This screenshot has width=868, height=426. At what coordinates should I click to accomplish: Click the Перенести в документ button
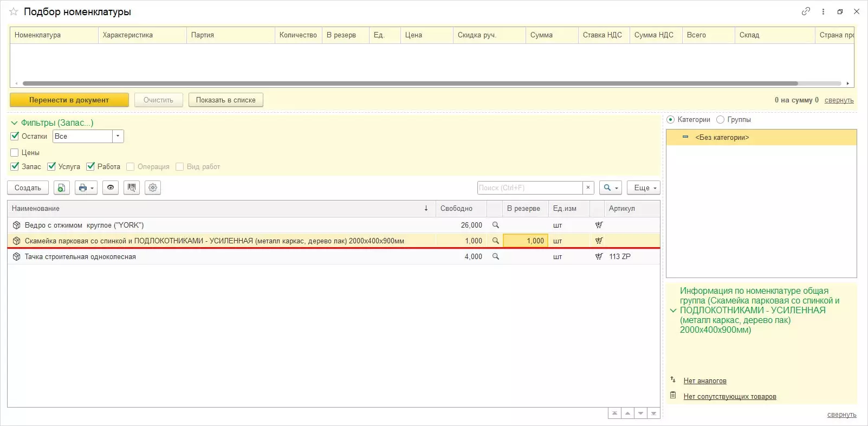[x=69, y=100]
